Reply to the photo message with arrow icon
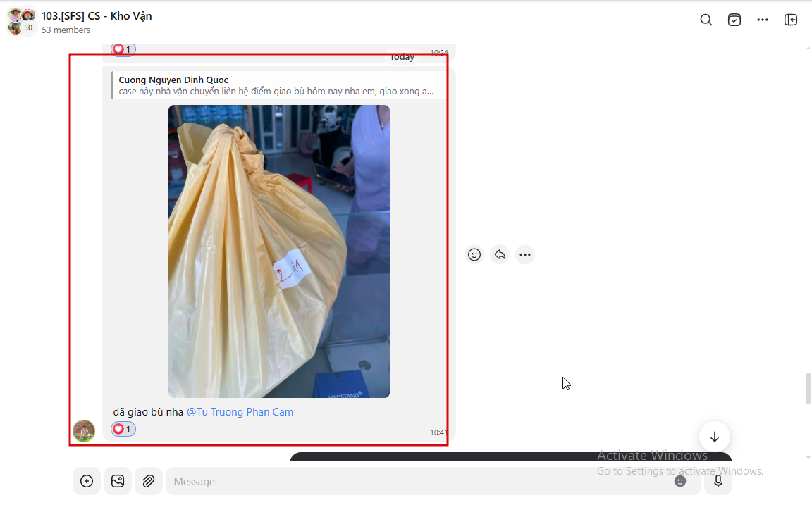The width and height of the screenshot is (812, 505). coord(500,254)
